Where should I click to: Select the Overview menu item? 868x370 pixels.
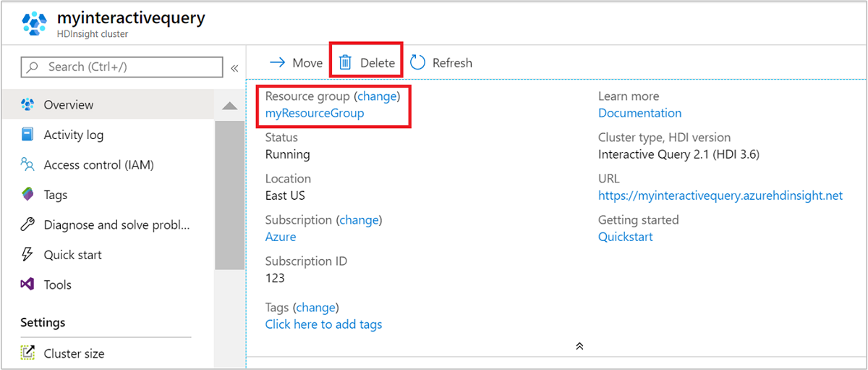[x=69, y=105]
